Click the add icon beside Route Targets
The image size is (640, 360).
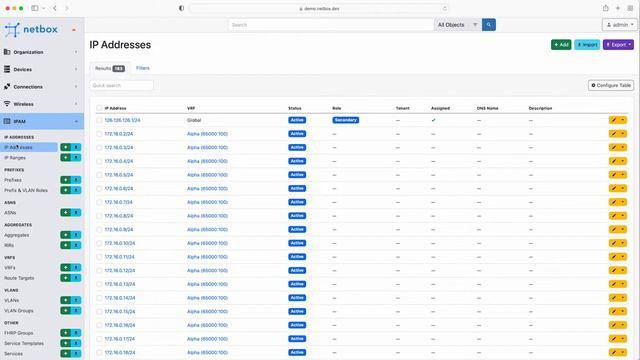pos(65,278)
